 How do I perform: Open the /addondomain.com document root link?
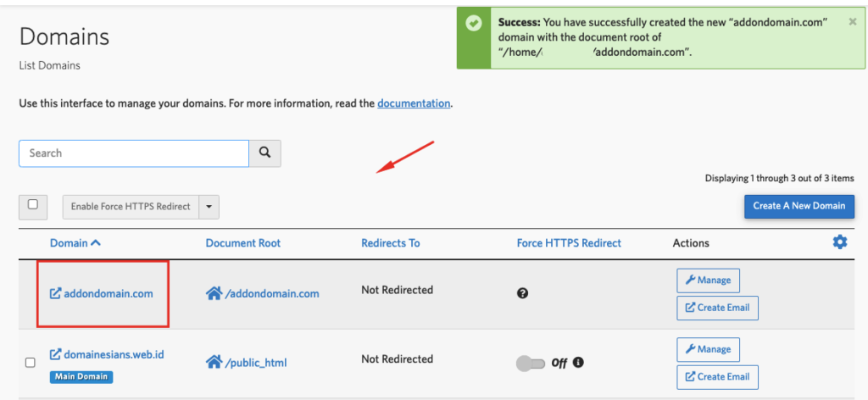tap(272, 294)
